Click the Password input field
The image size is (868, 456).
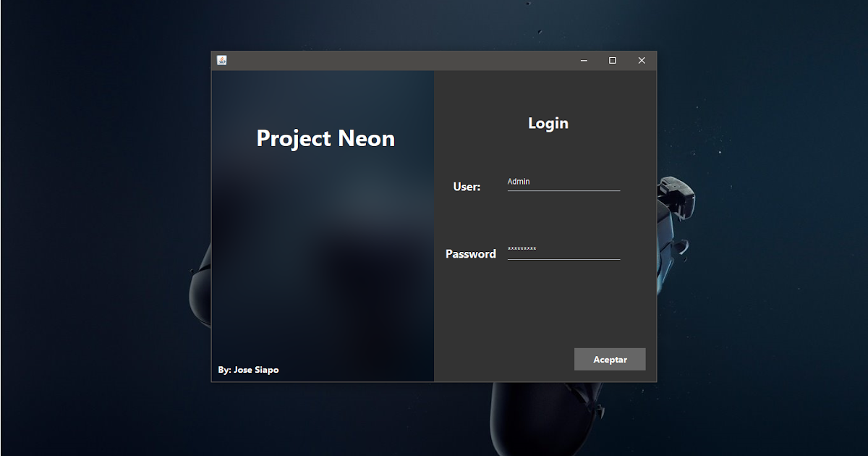(x=563, y=251)
